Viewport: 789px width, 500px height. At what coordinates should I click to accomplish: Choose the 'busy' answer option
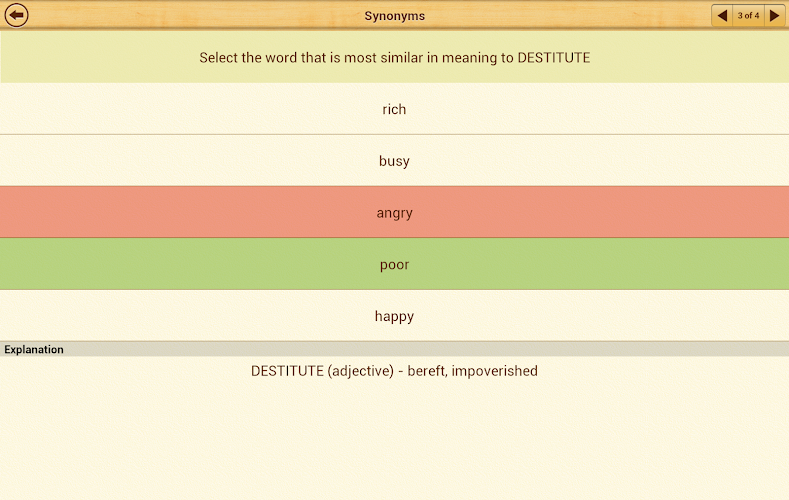click(394, 161)
